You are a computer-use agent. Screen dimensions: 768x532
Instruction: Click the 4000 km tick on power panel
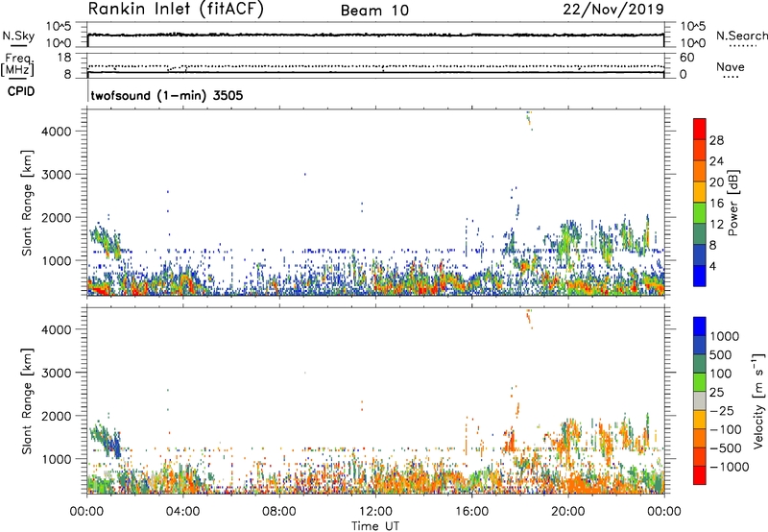coord(56,132)
